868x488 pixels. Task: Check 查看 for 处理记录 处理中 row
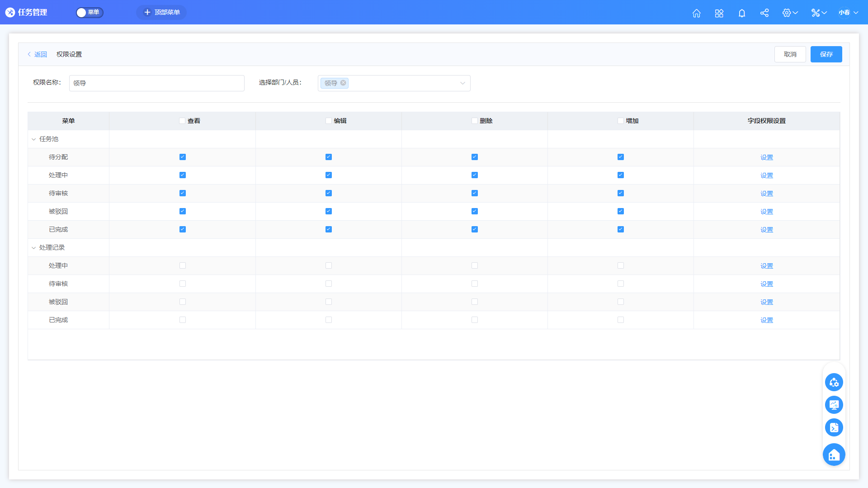click(x=182, y=265)
